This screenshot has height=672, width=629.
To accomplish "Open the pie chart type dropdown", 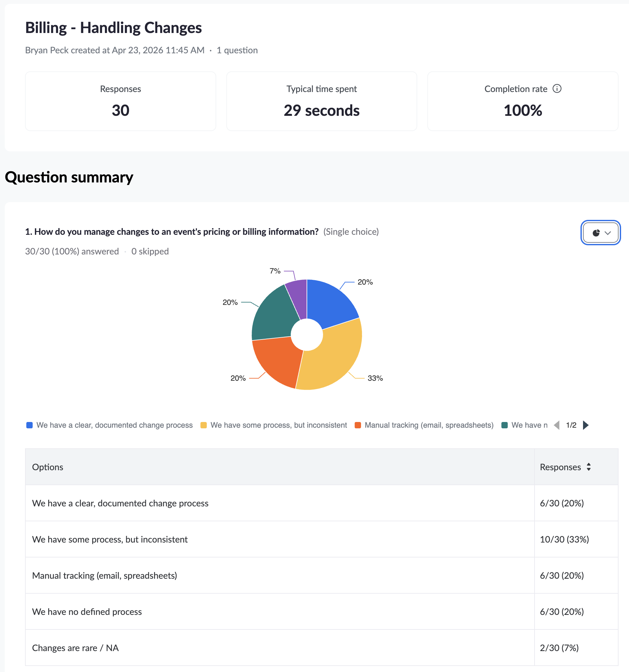I will 600,233.
